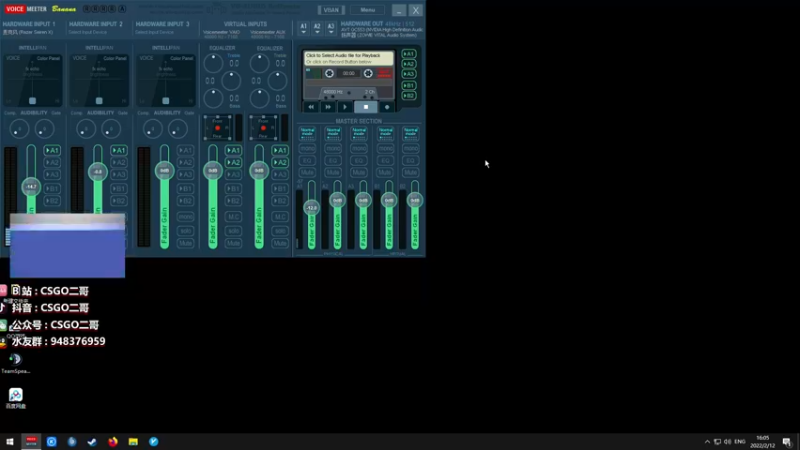
Task: Toggle mono on Hardware Input 3
Action: 185,217
